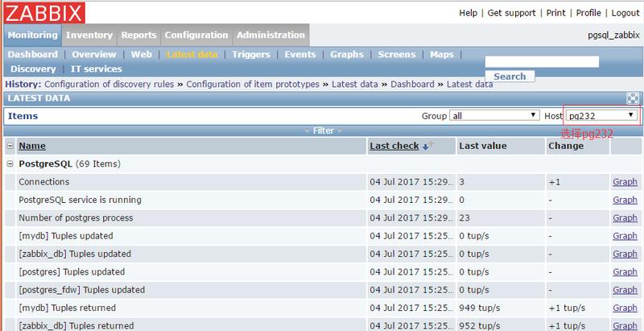Switch to the Inventory tab

[89, 35]
